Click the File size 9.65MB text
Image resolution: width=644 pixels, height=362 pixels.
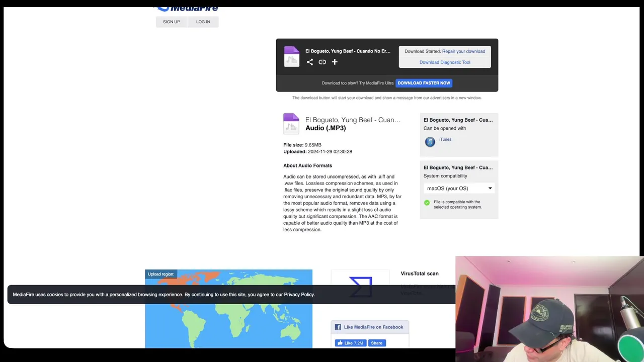click(302, 145)
